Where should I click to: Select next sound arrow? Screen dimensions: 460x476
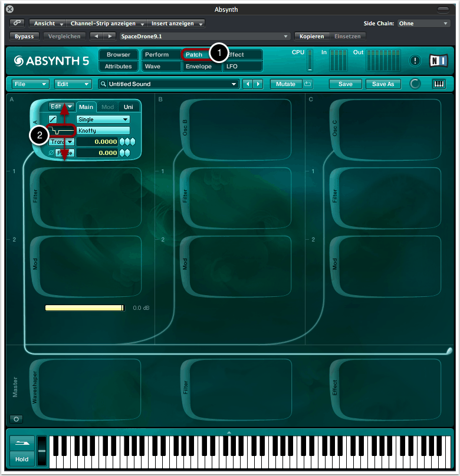[x=258, y=84]
